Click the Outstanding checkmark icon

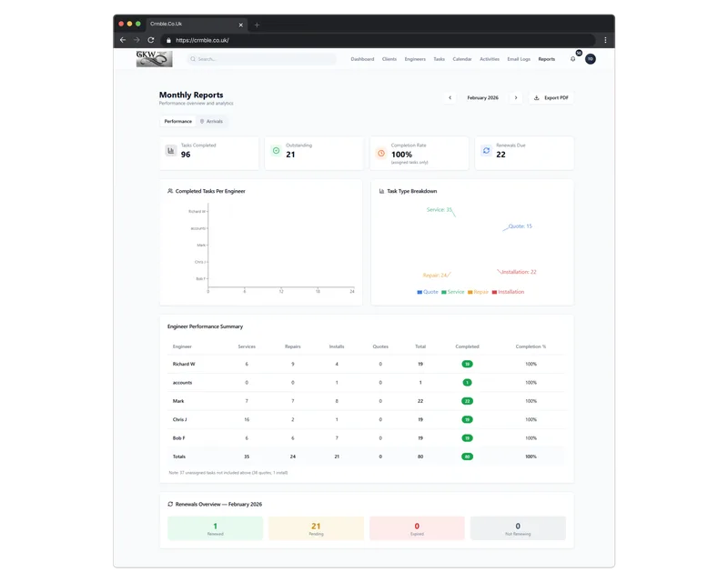point(276,151)
